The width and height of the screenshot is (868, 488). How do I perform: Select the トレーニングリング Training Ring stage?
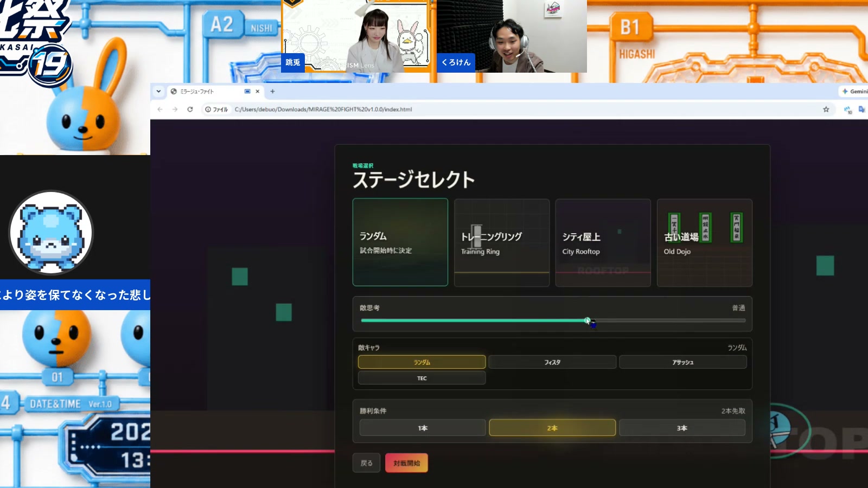tap(502, 242)
